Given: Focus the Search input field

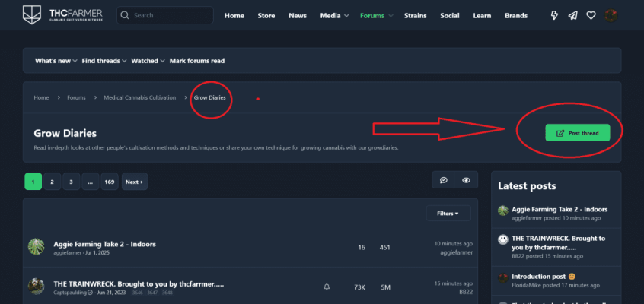Looking at the screenshot, I should click(165, 16).
